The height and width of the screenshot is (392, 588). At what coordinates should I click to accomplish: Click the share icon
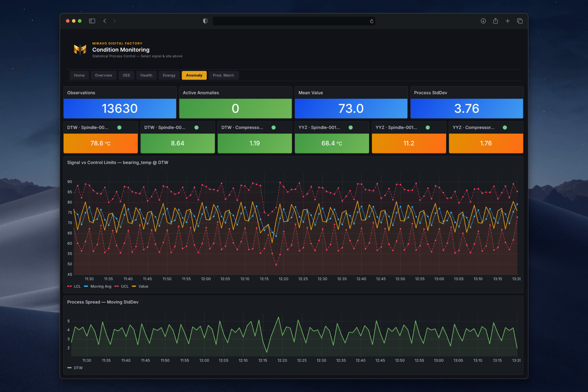496,21
